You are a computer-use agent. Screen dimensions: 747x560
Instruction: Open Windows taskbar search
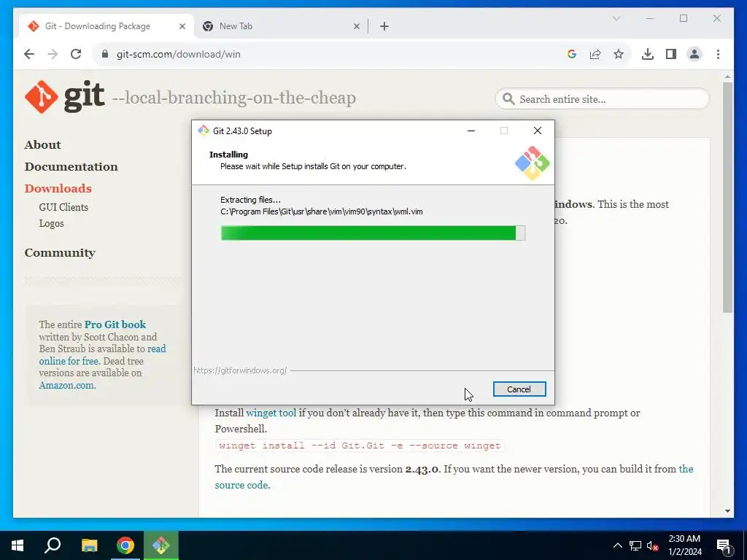pyautogui.click(x=53, y=545)
